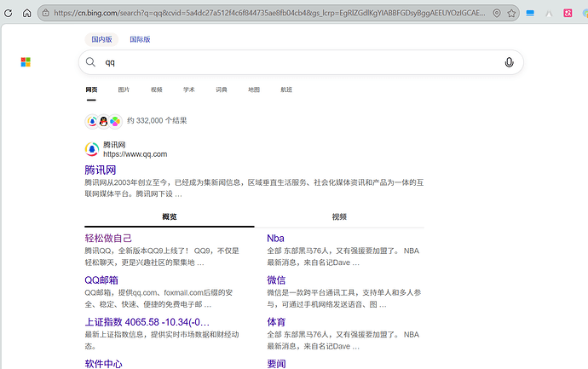Start voice search with the microphone icon
Image resolution: width=588 pixels, height=369 pixels.
point(509,62)
